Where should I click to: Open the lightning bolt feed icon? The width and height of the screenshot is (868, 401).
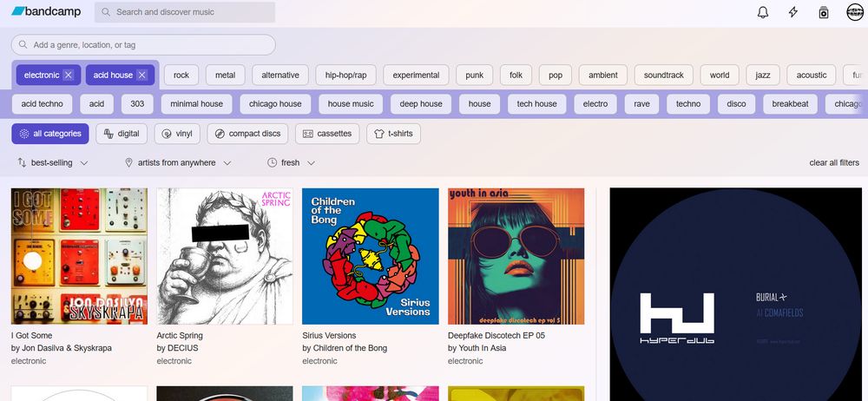pyautogui.click(x=793, y=12)
